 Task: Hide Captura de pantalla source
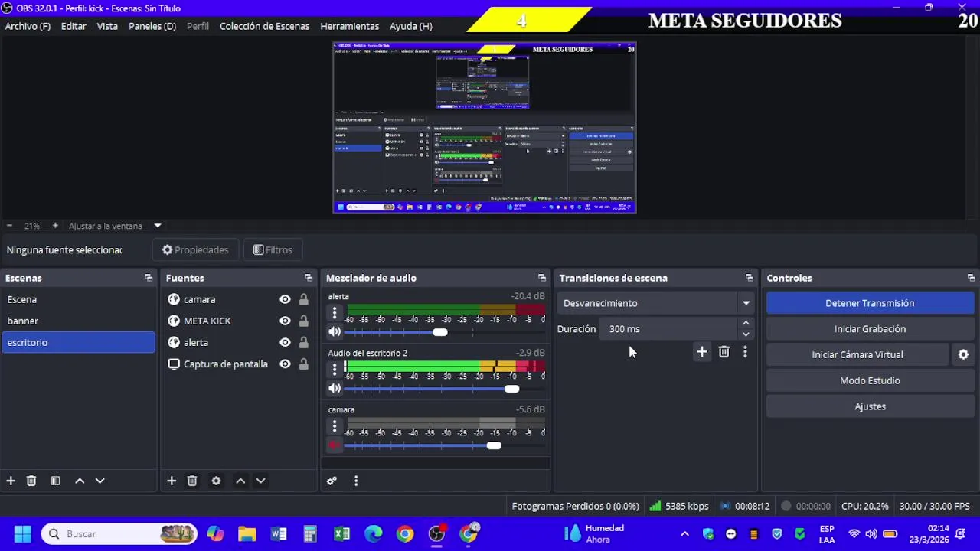pos(285,364)
